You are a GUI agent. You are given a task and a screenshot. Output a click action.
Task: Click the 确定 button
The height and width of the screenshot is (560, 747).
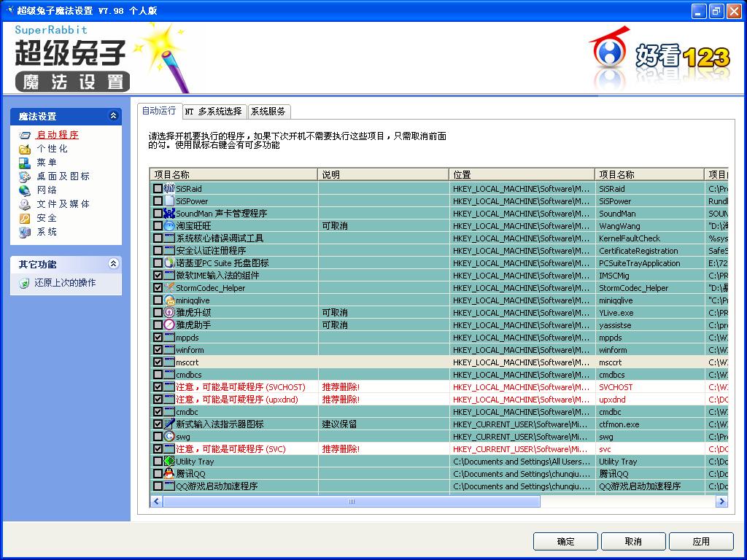tap(565, 542)
